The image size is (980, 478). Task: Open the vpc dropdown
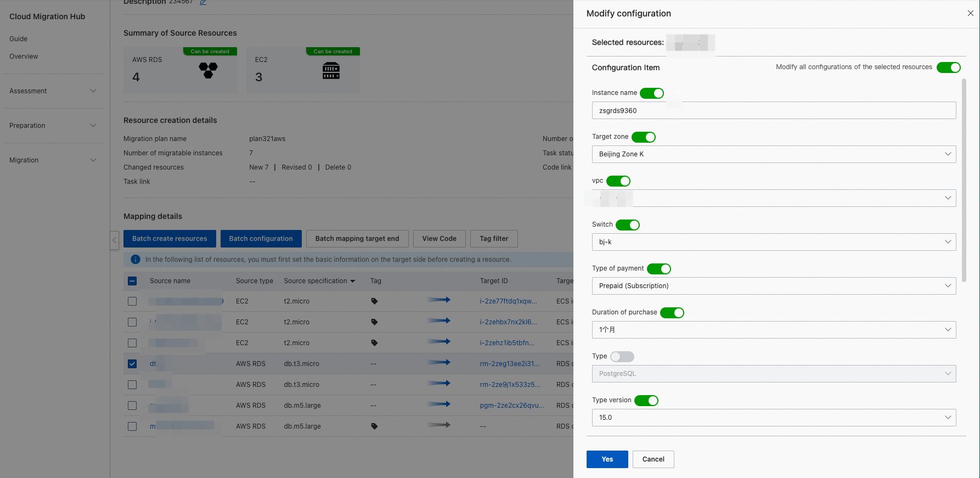pyautogui.click(x=774, y=198)
